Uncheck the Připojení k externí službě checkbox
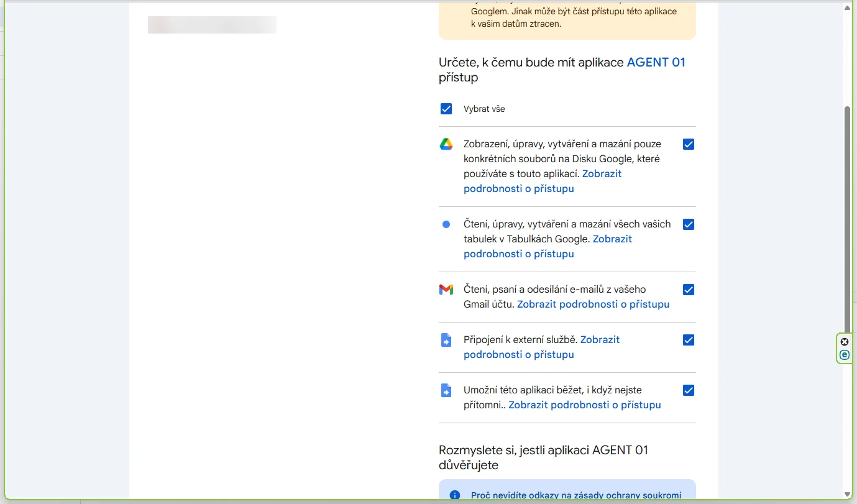857x504 pixels. (x=689, y=340)
